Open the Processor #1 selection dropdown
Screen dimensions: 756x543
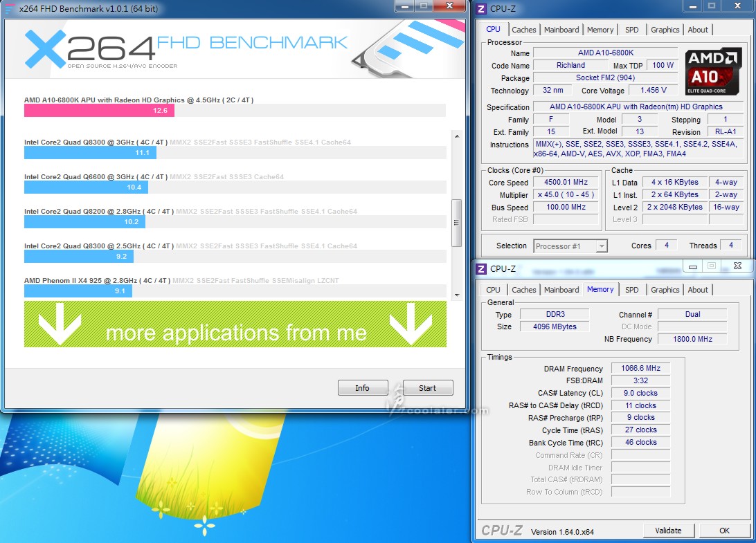(x=570, y=246)
